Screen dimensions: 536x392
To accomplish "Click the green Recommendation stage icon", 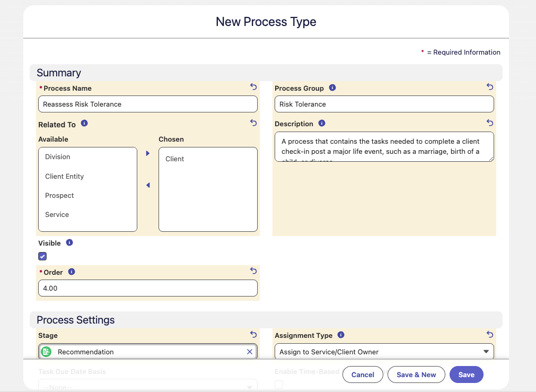I will pos(46,352).
